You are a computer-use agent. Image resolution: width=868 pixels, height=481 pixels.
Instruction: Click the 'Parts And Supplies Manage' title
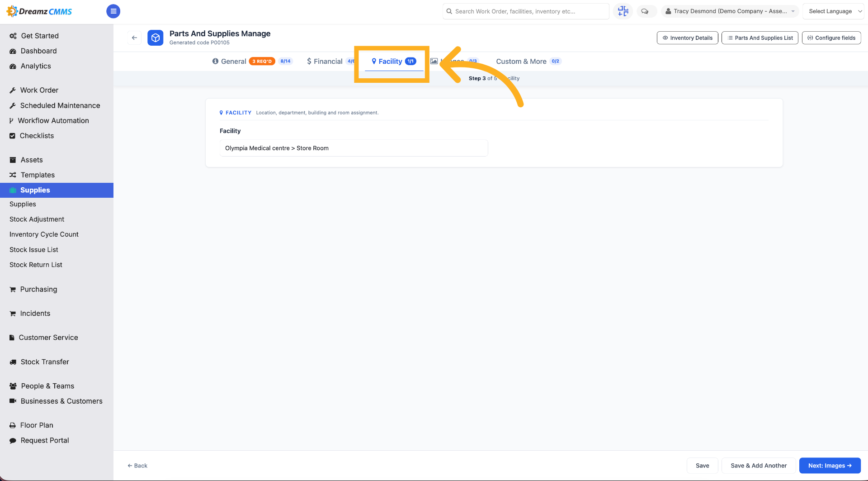pos(220,33)
